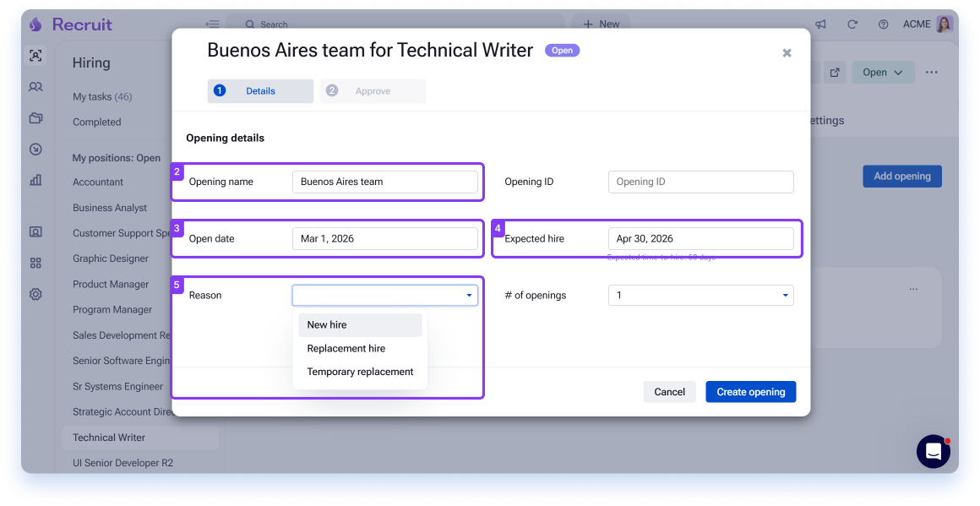Click the Cancel button
Screen dimensions: 980x506
(x=669, y=392)
